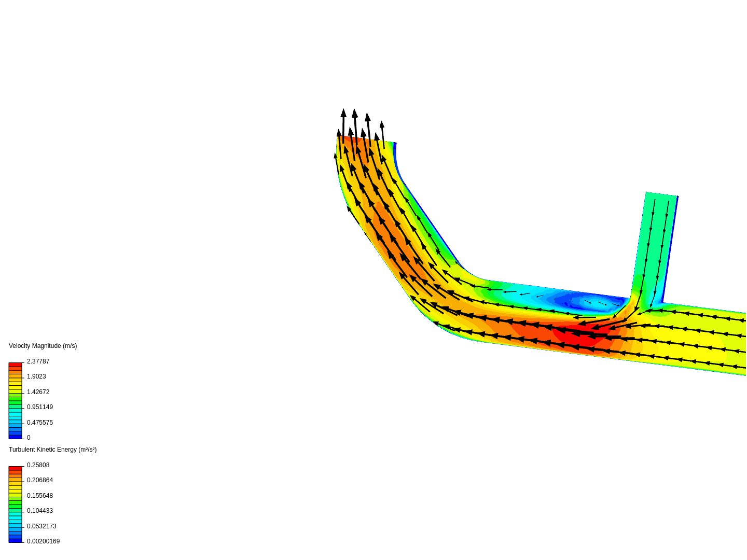
Task: Select the 0.25808 maximum energy value
Action: pos(38,465)
